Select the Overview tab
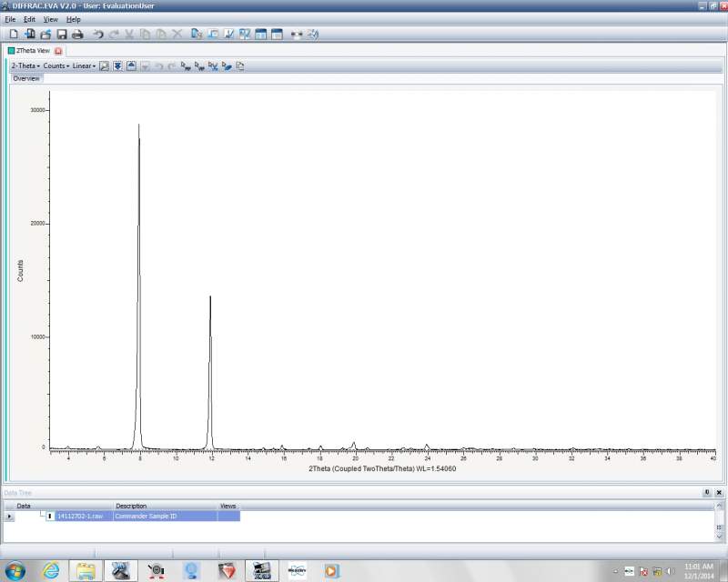The image size is (728, 582). pos(26,78)
